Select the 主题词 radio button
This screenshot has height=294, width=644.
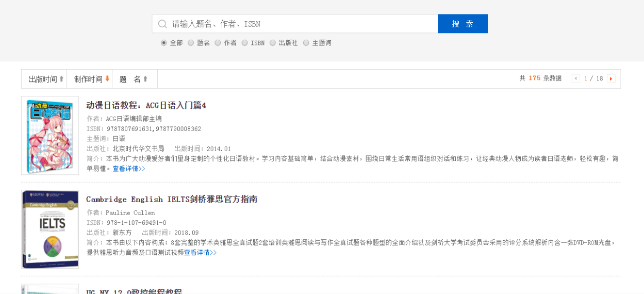point(306,43)
